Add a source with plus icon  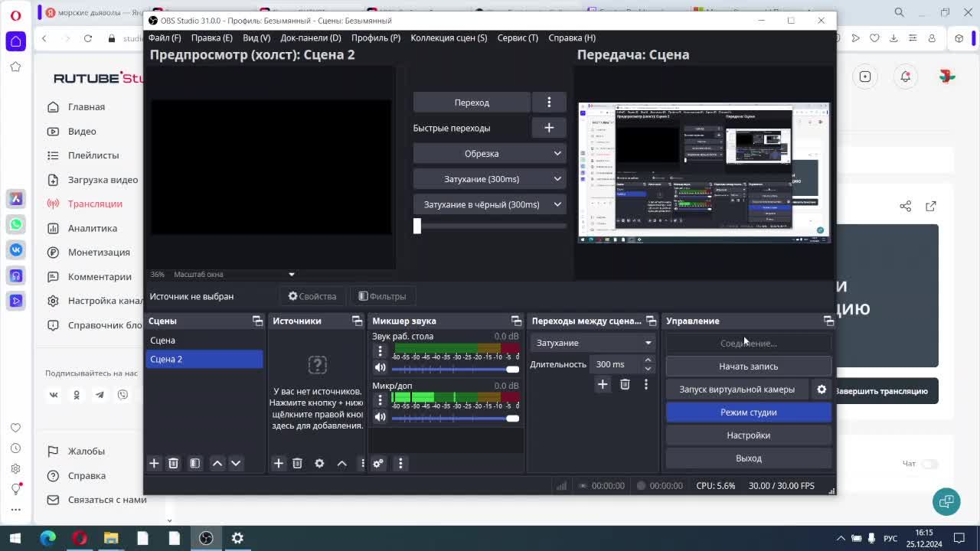tap(278, 463)
